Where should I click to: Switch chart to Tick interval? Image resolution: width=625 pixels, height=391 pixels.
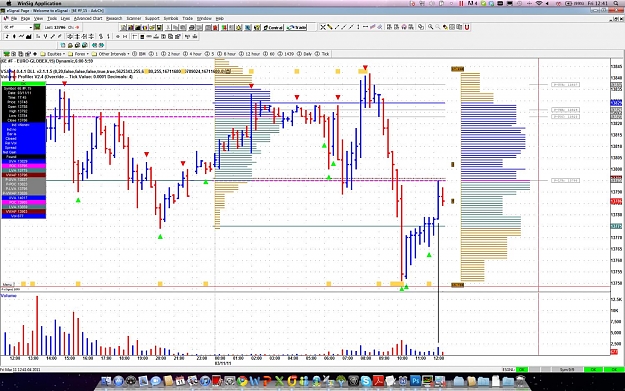coord(322,54)
